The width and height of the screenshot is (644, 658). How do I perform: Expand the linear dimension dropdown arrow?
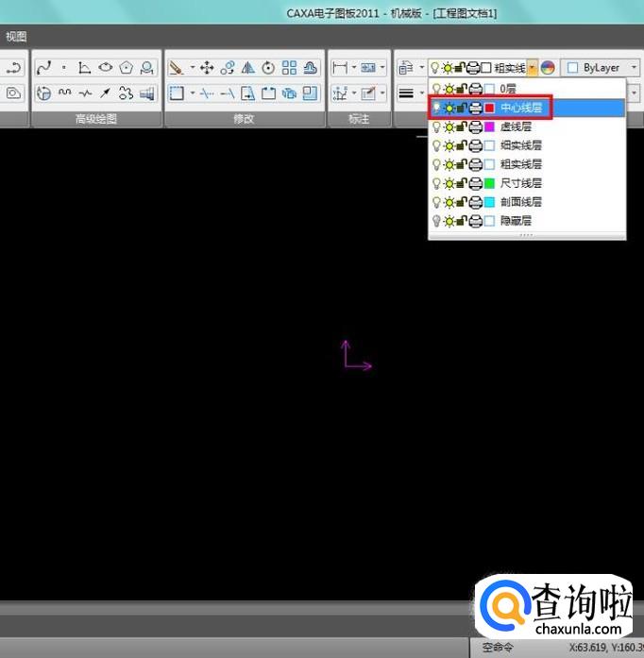353,68
